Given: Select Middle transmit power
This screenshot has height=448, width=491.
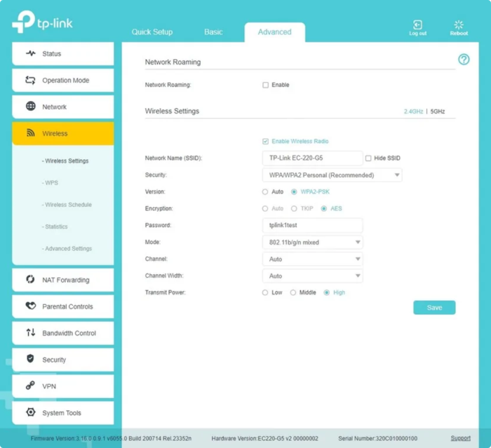Looking at the screenshot, I should [x=292, y=293].
